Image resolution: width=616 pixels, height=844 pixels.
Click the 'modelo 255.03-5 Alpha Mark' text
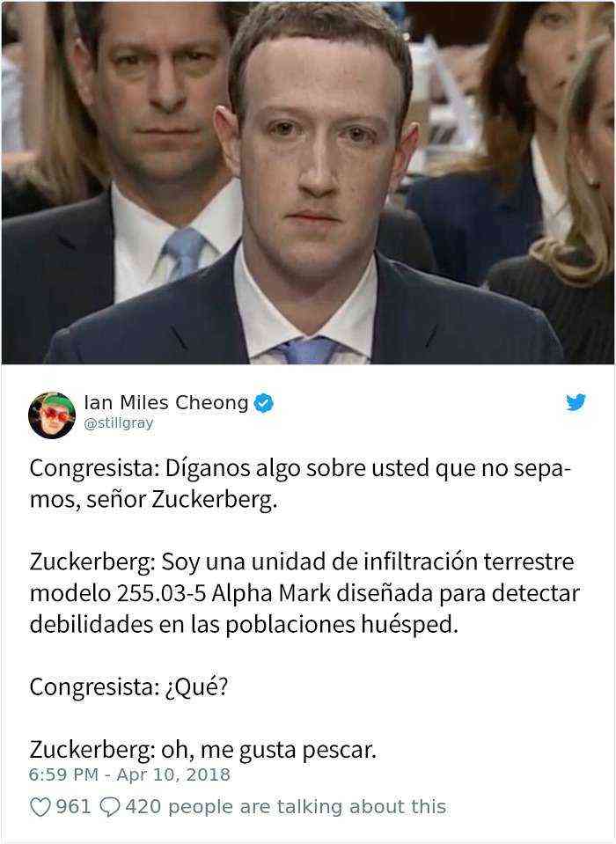(180, 594)
